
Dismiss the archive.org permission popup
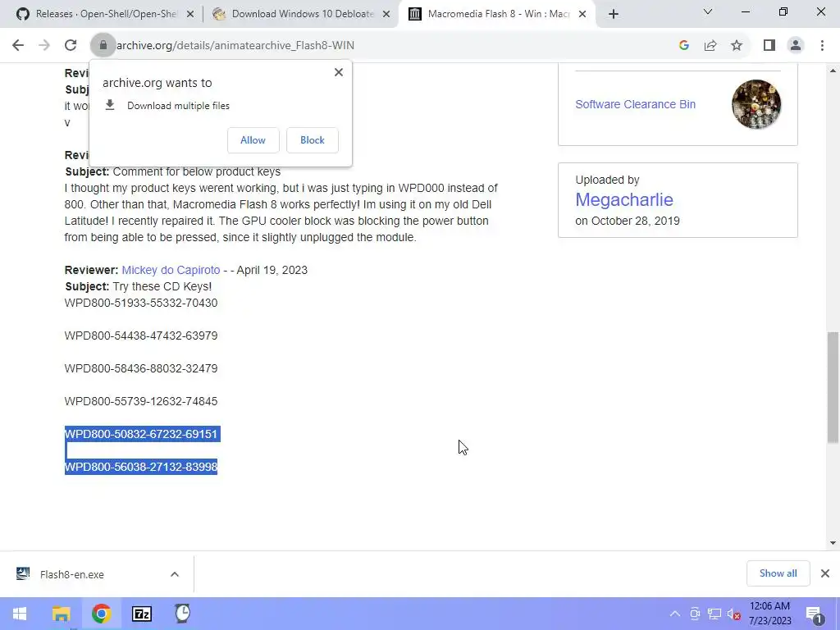(x=339, y=72)
